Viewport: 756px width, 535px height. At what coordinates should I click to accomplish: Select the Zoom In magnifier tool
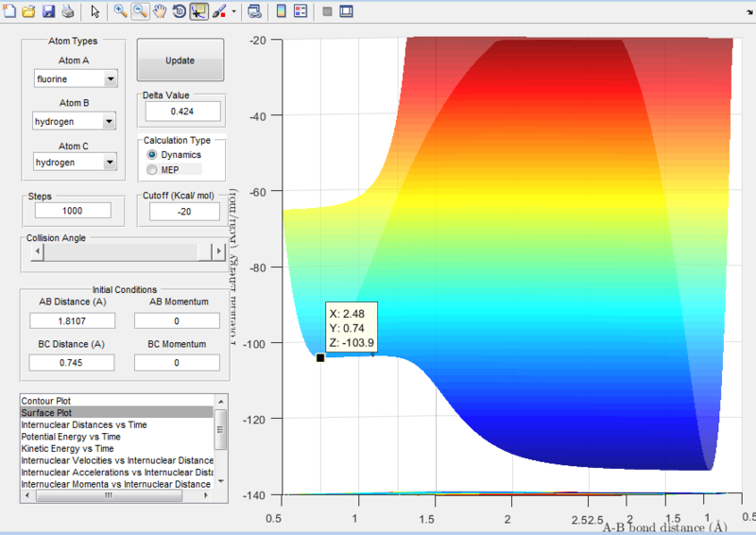tap(121, 12)
